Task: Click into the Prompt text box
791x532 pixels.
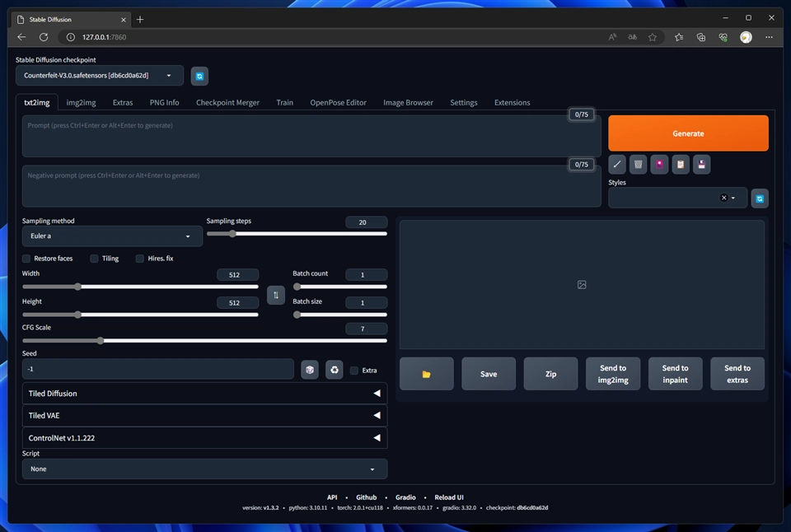Action: (311, 136)
